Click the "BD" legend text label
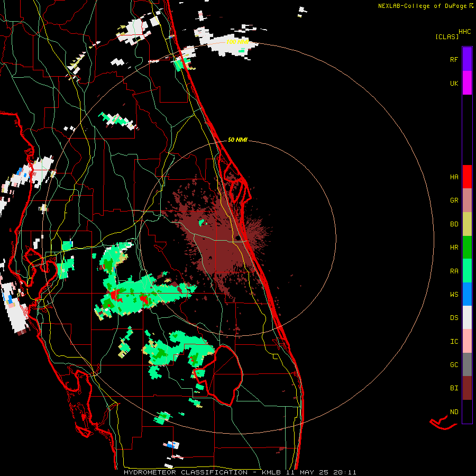The image size is (476, 476). click(x=454, y=224)
